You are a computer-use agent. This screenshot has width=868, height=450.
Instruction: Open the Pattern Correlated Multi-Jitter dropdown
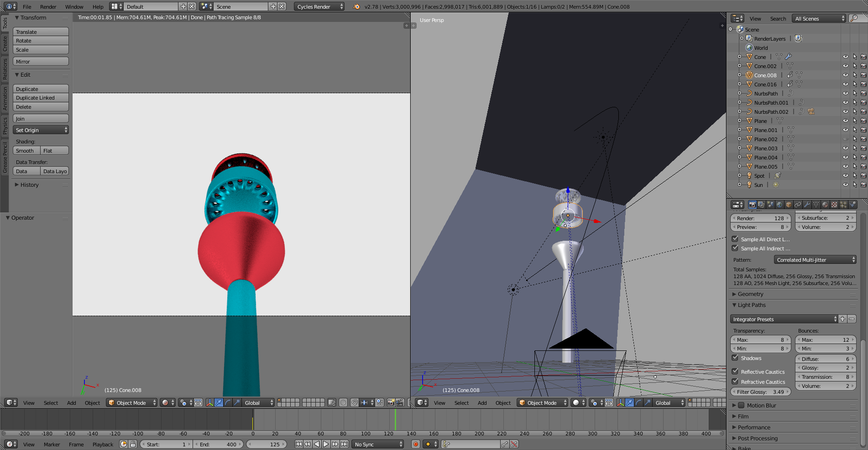tap(815, 259)
